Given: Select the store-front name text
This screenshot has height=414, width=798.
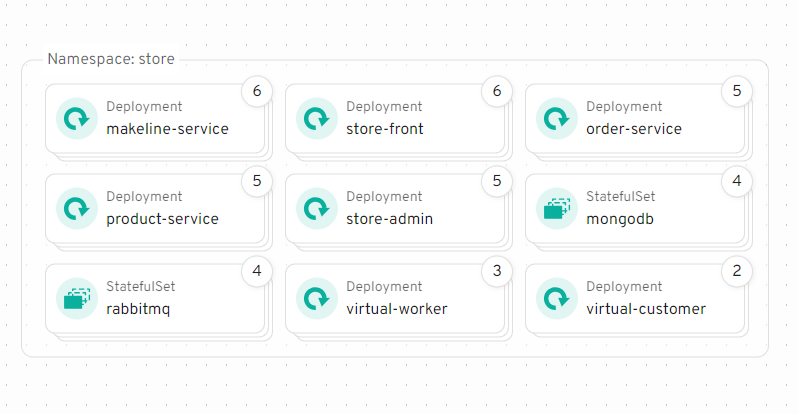Looking at the screenshot, I should [385, 129].
